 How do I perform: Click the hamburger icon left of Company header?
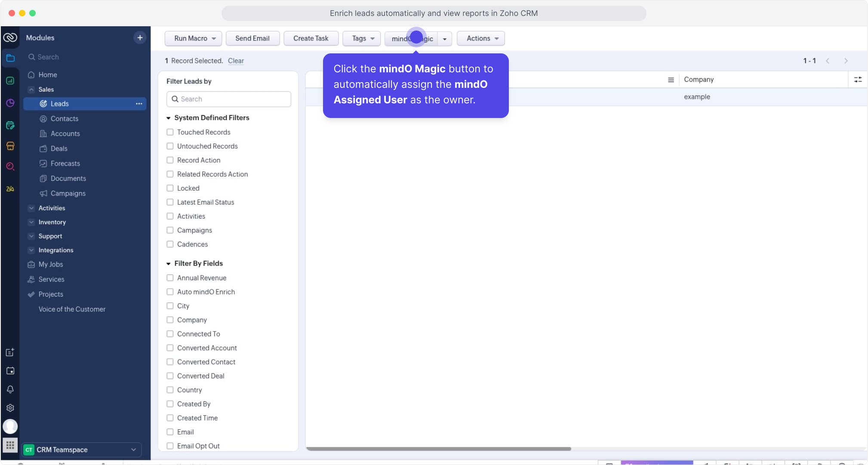point(671,80)
